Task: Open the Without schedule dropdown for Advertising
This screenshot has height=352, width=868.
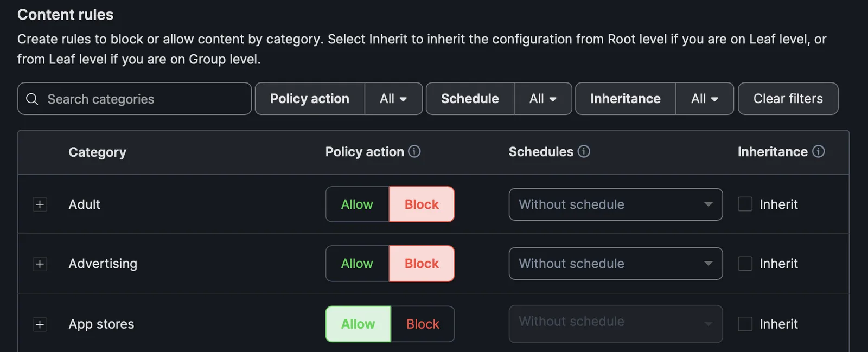Action: (x=615, y=264)
